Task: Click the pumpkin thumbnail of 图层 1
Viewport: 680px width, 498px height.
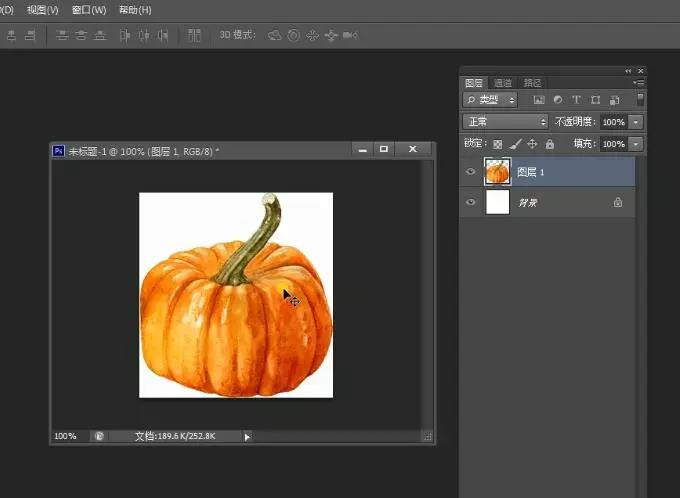Action: 498,172
